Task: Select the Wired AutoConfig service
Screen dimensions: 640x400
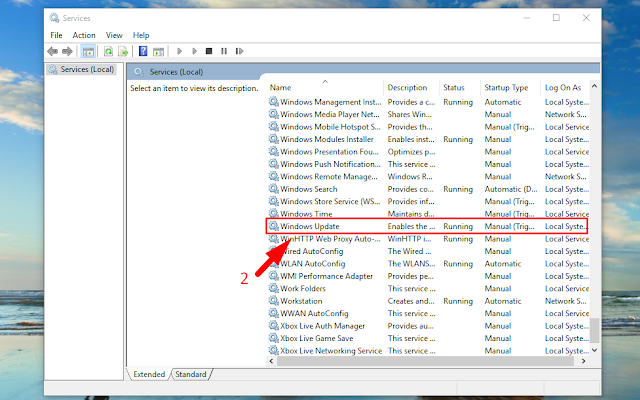Action: click(428, 251)
